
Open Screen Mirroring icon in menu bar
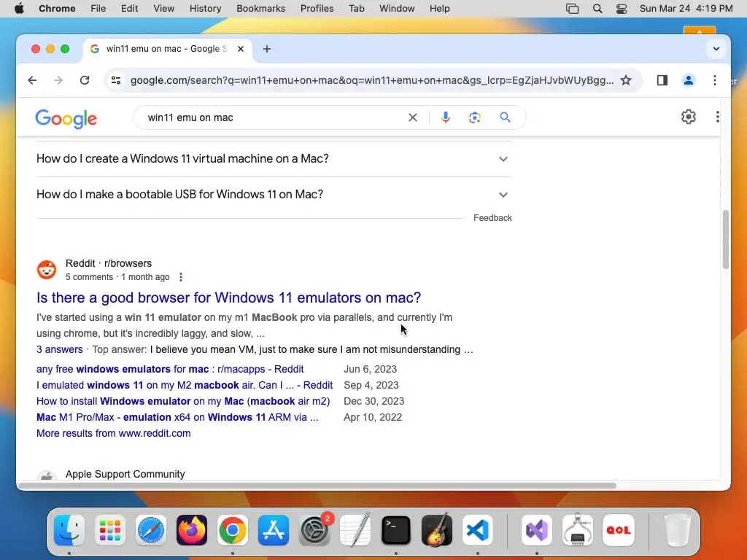(572, 9)
